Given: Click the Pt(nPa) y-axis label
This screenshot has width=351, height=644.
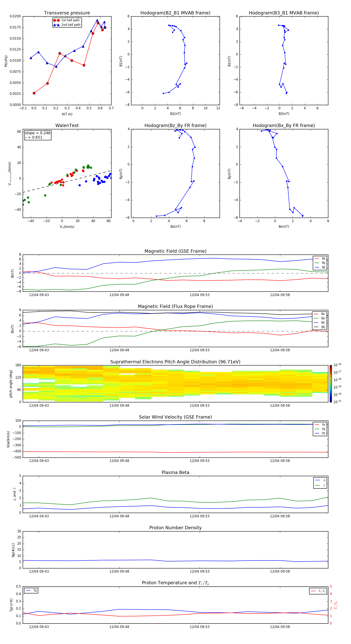Looking at the screenshot, I should (6, 61).
